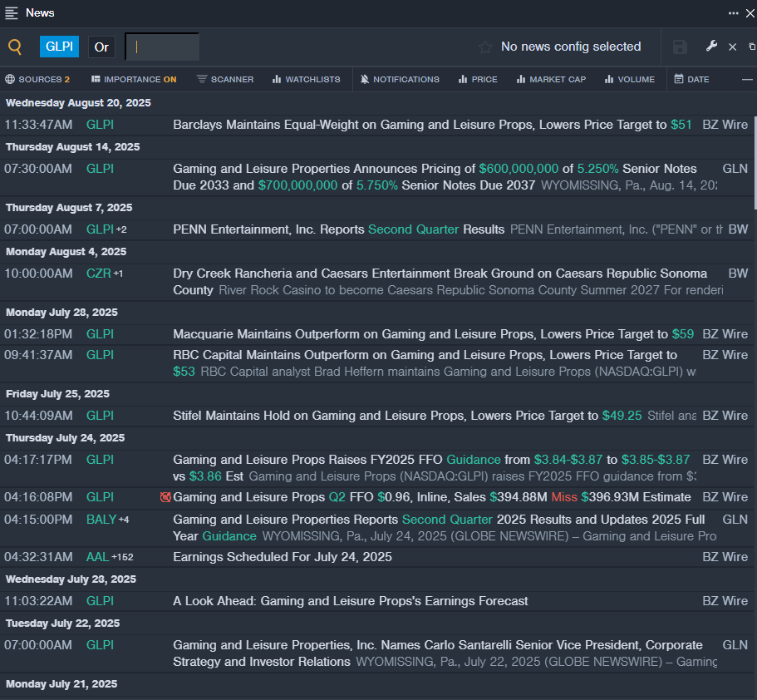Open the Market Cap filter
Image resolution: width=757 pixels, height=700 pixels.
[551, 79]
